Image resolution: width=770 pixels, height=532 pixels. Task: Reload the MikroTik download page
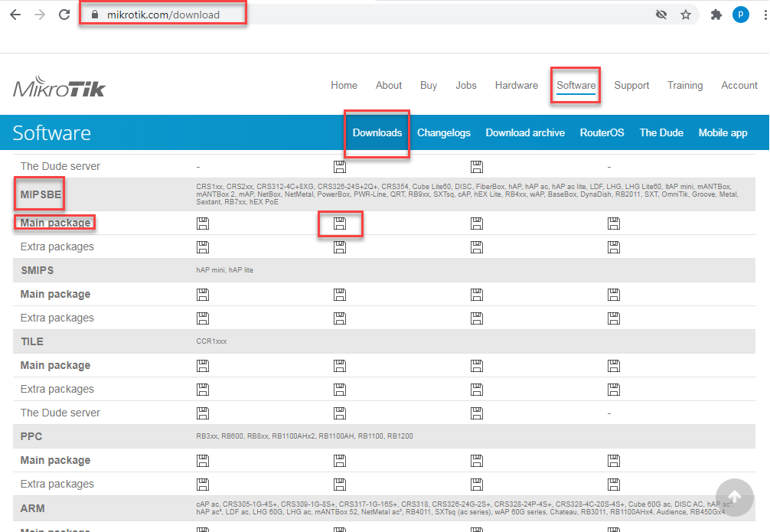tap(64, 15)
